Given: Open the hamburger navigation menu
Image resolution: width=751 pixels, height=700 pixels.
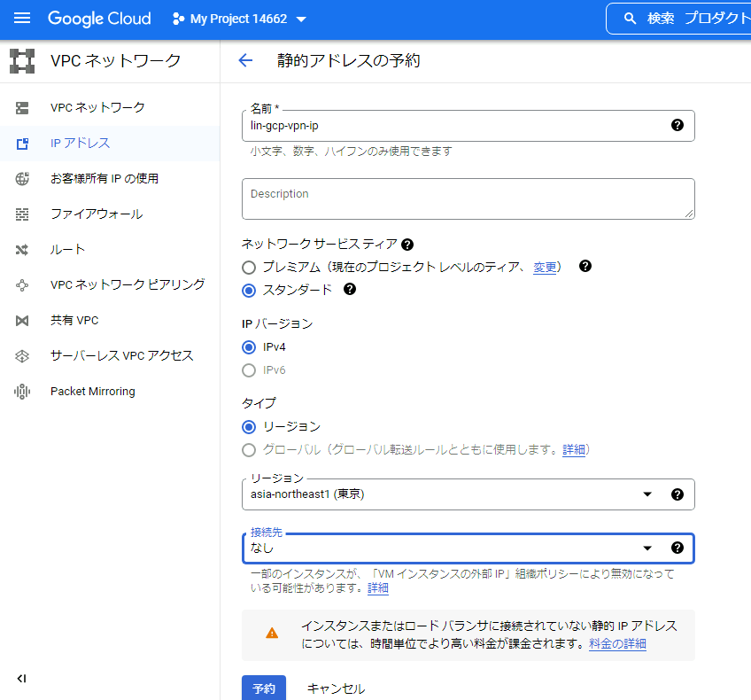Looking at the screenshot, I should pyautogui.click(x=22, y=19).
